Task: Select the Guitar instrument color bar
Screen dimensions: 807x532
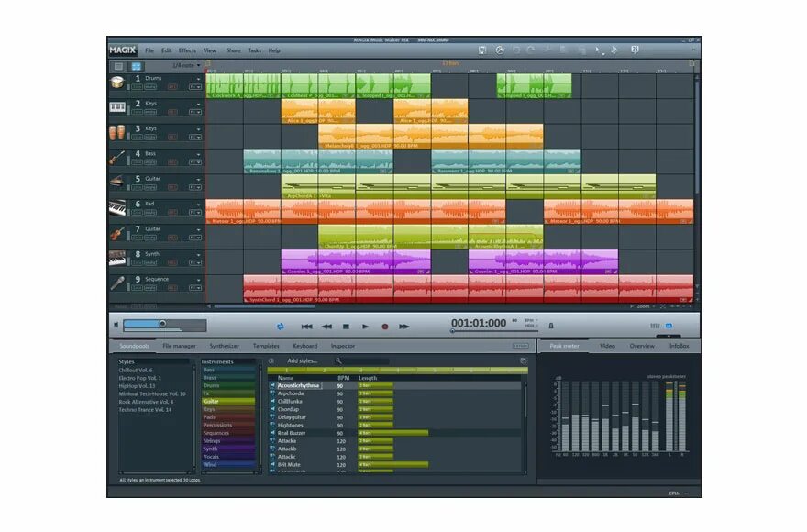Action: [x=228, y=401]
